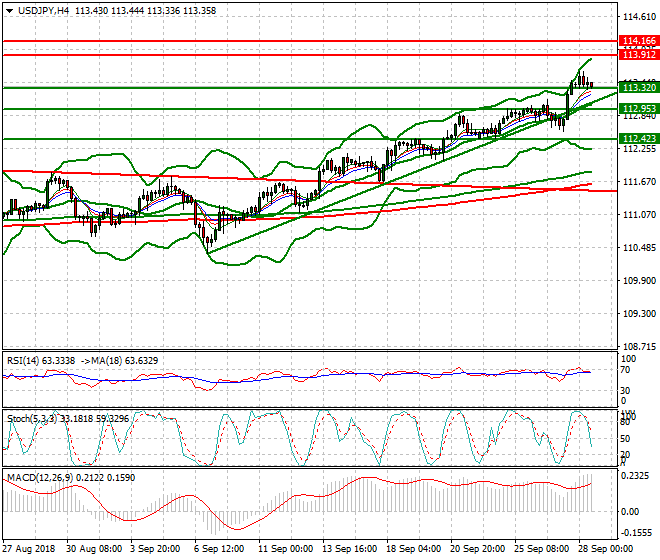Select the 28 Sep 00:00 time label
Viewport: 660px width, 560px height.
click(x=605, y=549)
